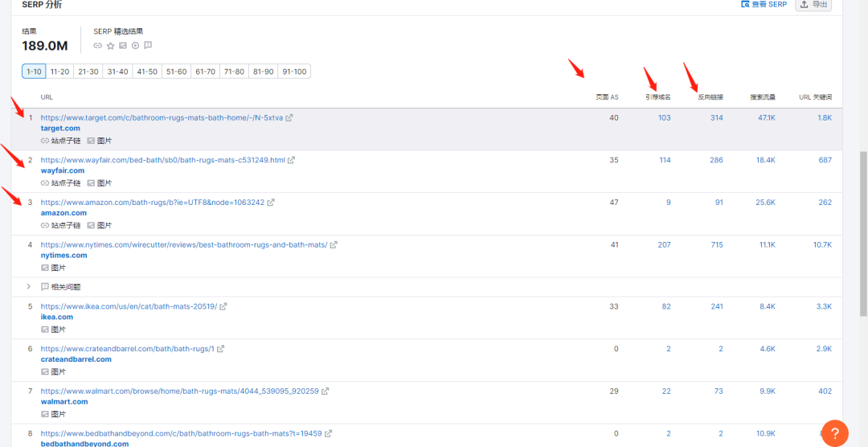Click the star icon in SERP 精选结果
This screenshot has height=447, width=868.
pyautogui.click(x=110, y=46)
